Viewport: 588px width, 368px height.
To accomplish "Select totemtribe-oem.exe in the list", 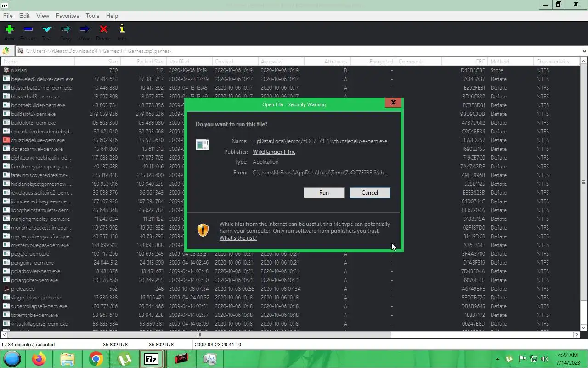I will [34, 315].
